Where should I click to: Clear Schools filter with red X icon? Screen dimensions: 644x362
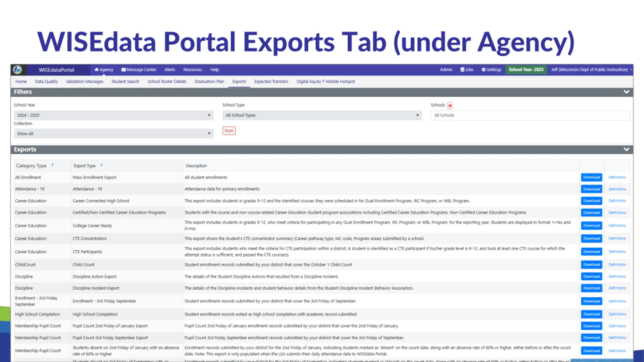click(x=450, y=106)
